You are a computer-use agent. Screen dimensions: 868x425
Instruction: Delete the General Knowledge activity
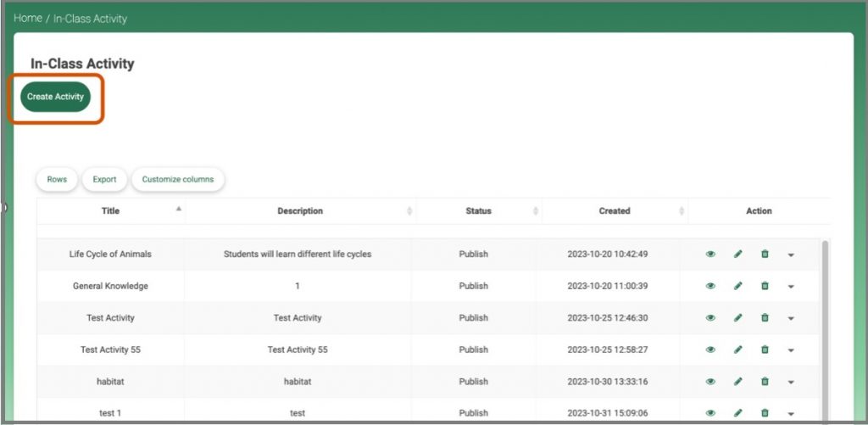[765, 286]
